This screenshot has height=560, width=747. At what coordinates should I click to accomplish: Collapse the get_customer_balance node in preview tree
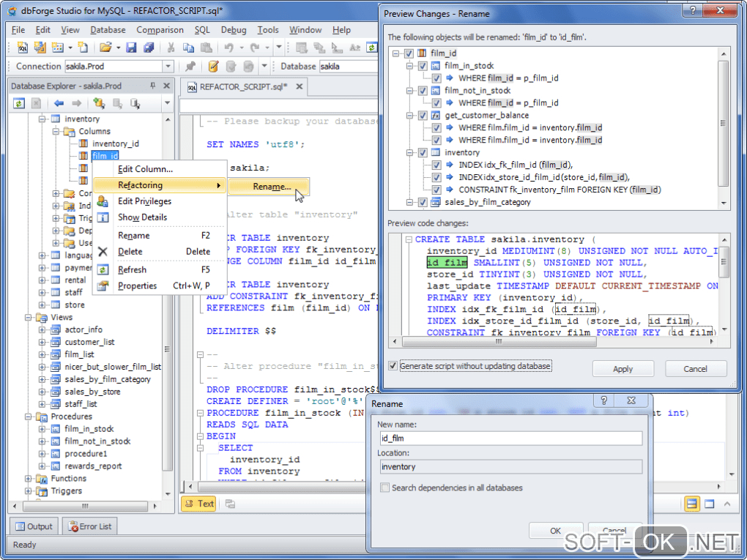point(409,116)
